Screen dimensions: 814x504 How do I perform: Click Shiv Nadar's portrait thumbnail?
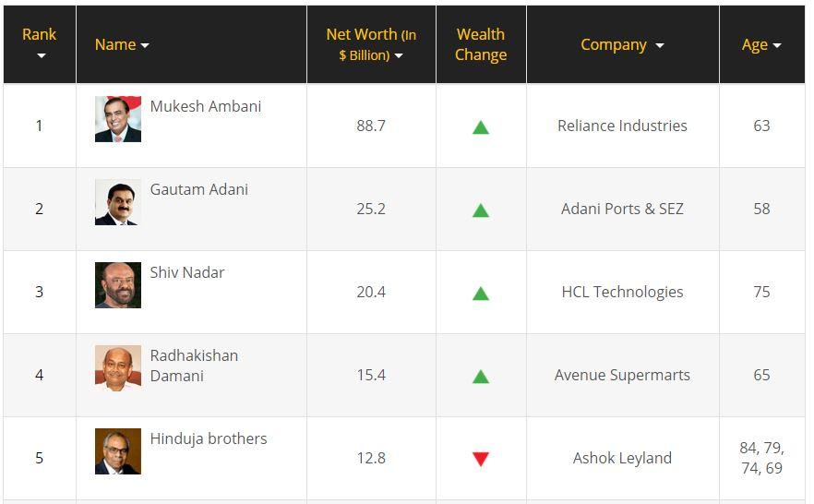pyautogui.click(x=118, y=285)
